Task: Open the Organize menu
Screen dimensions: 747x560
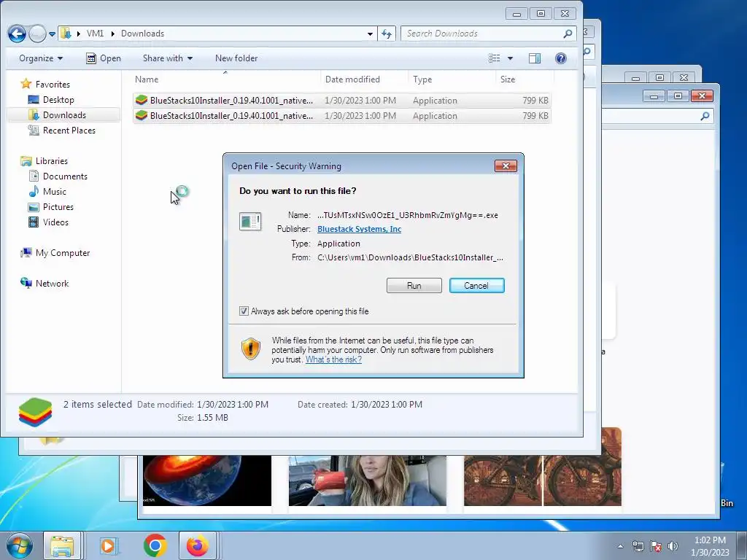Action: click(41, 58)
